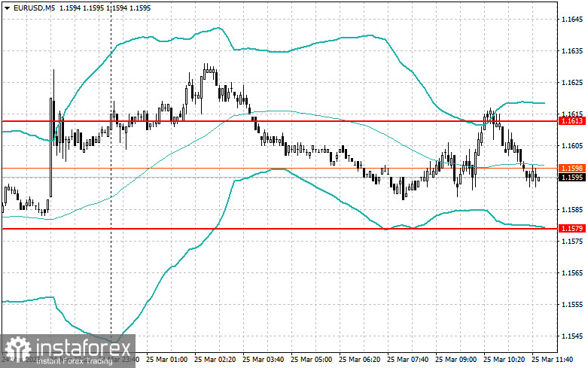Viewport: 588px width, 368px height.
Task: Click the 25 Mar 07:40 time label
Action: (407, 360)
